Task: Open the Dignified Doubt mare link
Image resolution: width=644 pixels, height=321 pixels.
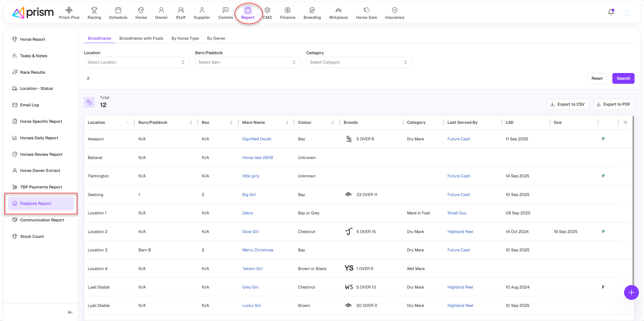Action: [257, 139]
